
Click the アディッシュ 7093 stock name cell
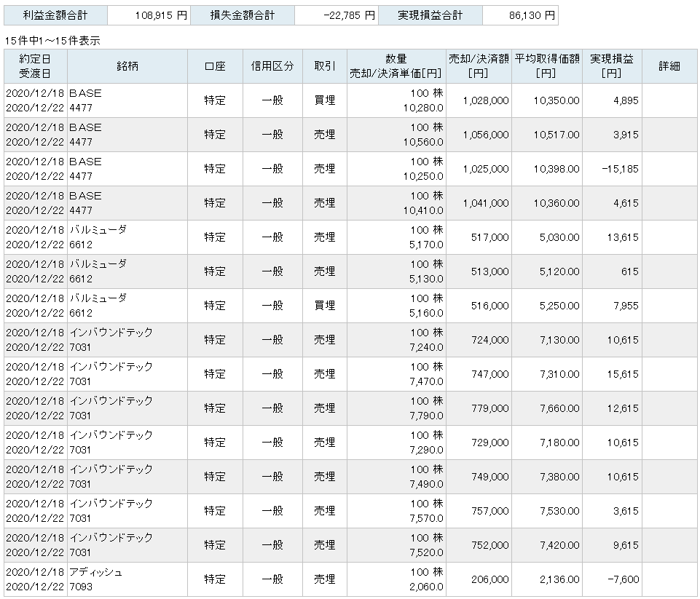pyautogui.click(x=127, y=579)
